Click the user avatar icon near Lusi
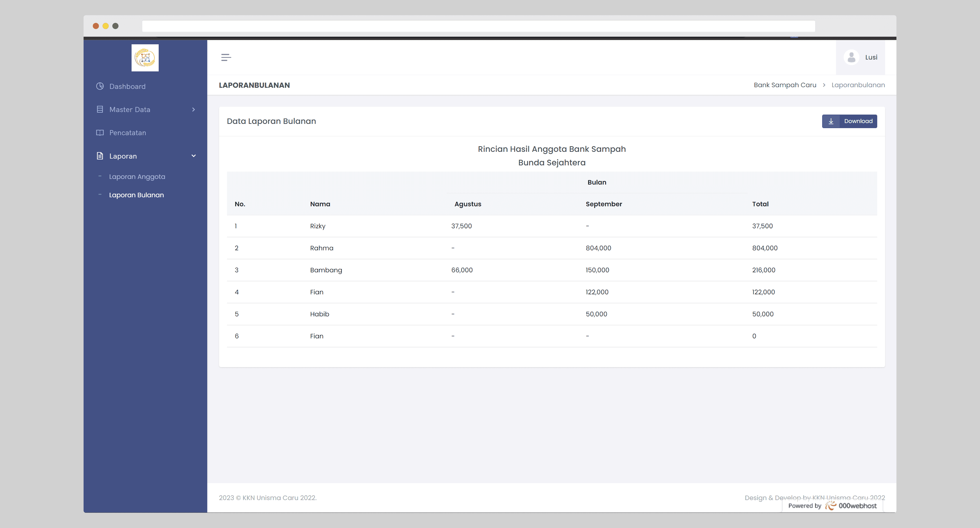 coord(852,57)
